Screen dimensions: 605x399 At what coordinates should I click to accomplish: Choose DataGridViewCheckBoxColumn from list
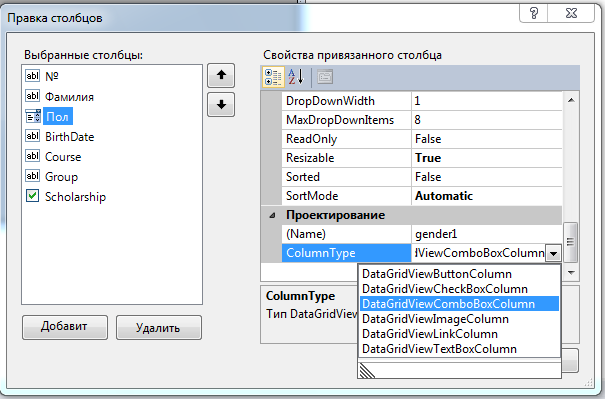[459, 289]
